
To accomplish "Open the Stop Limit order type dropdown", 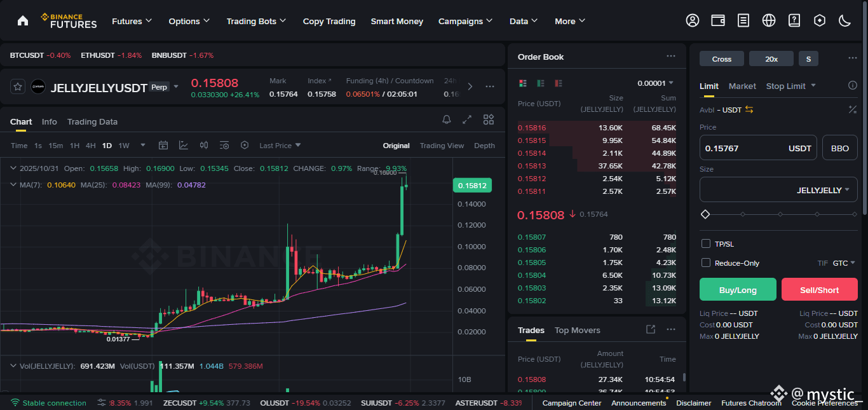I will coord(790,86).
